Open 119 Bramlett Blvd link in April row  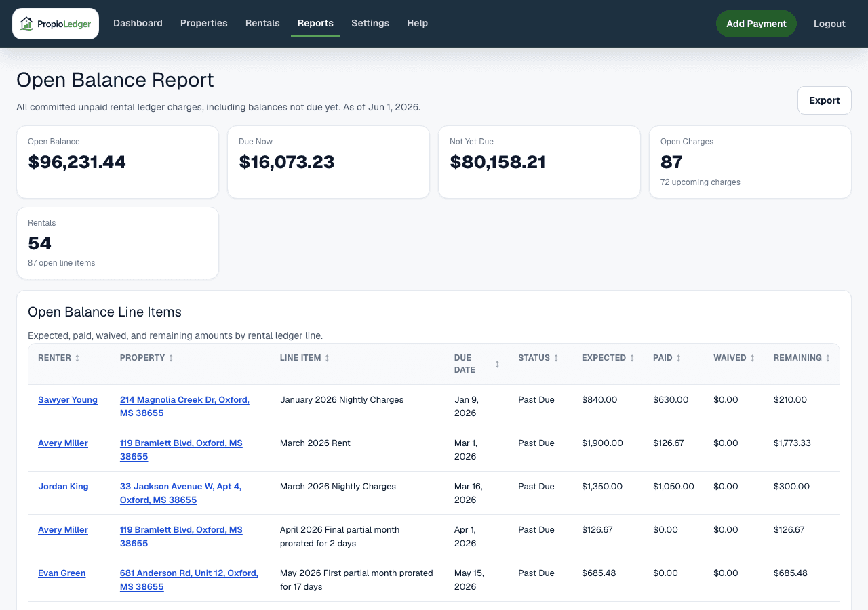coord(181,537)
